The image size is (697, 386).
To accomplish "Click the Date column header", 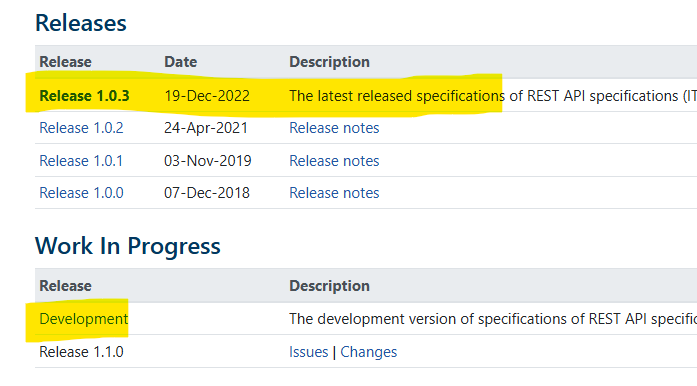I will click(x=180, y=62).
